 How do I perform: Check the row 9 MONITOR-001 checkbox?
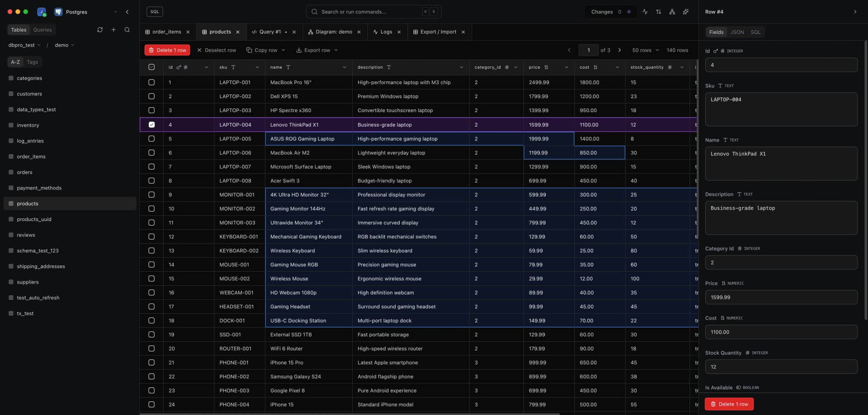click(151, 195)
